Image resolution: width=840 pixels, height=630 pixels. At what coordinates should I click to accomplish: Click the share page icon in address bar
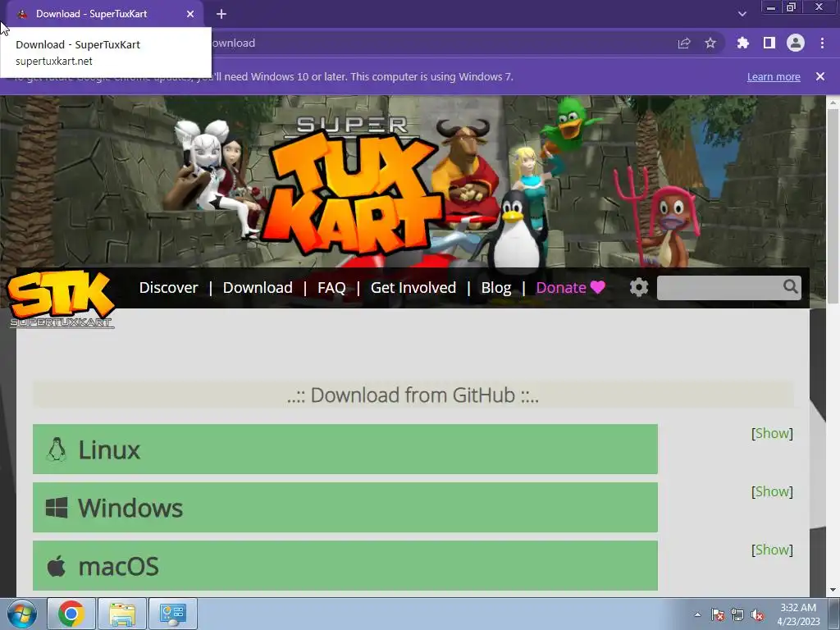(684, 43)
